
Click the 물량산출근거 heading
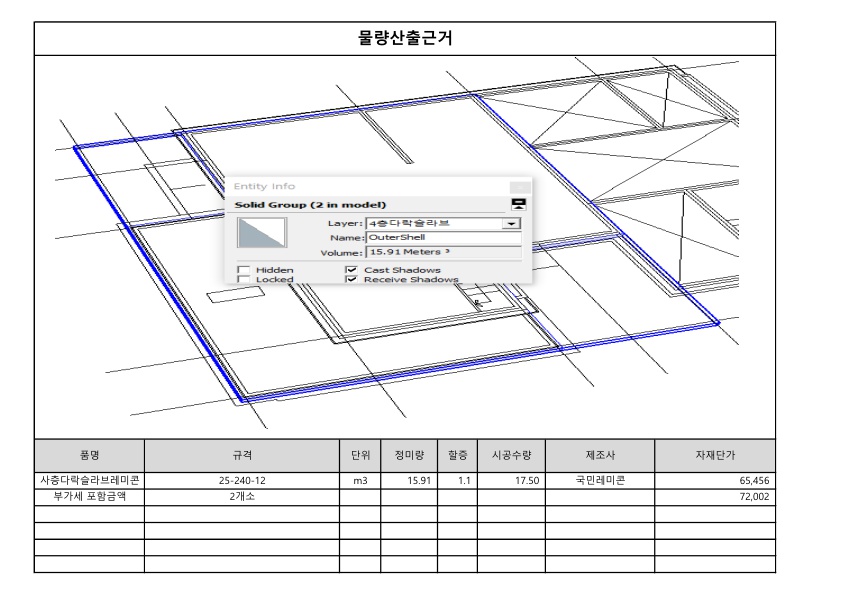click(x=405, y=38)
